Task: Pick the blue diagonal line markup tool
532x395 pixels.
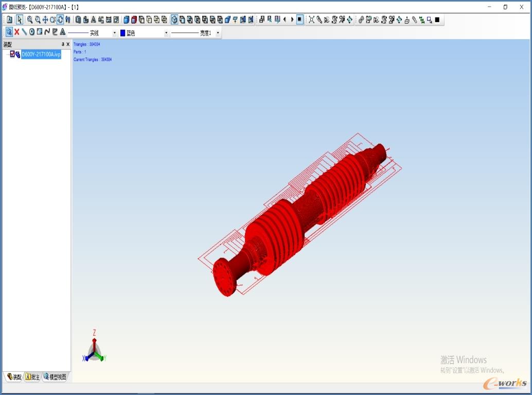Action: pyautogui.click(x=24, y=32)
